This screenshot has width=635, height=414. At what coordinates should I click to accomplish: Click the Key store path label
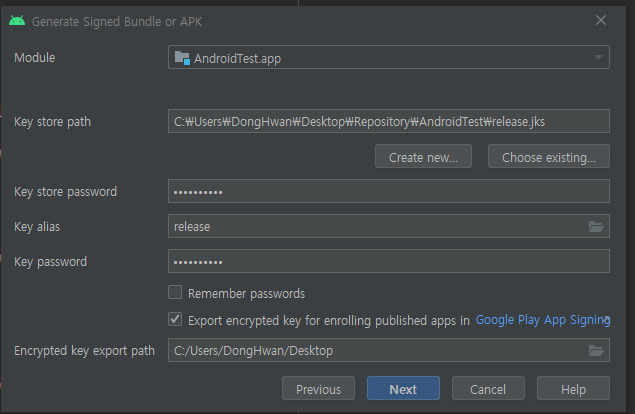[x=53, y=122]
